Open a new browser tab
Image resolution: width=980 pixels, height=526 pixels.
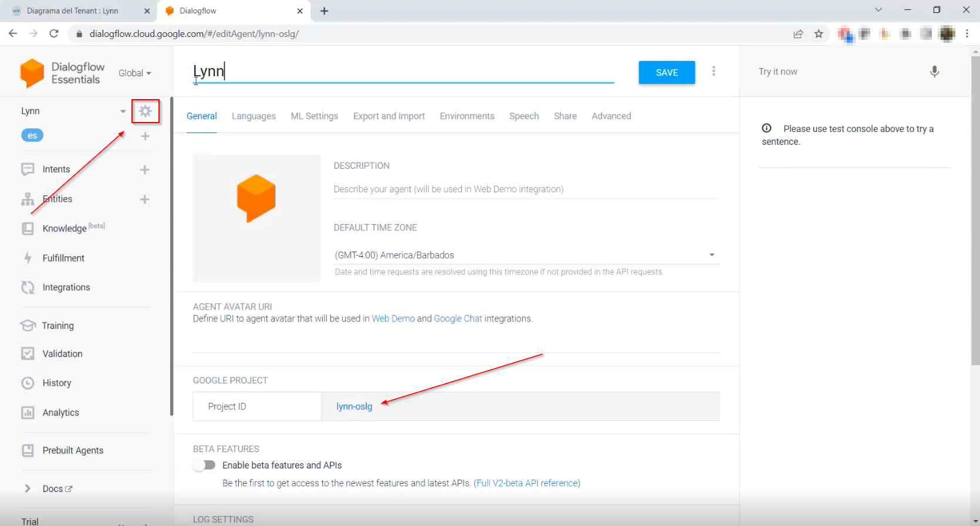pos(325,11)
